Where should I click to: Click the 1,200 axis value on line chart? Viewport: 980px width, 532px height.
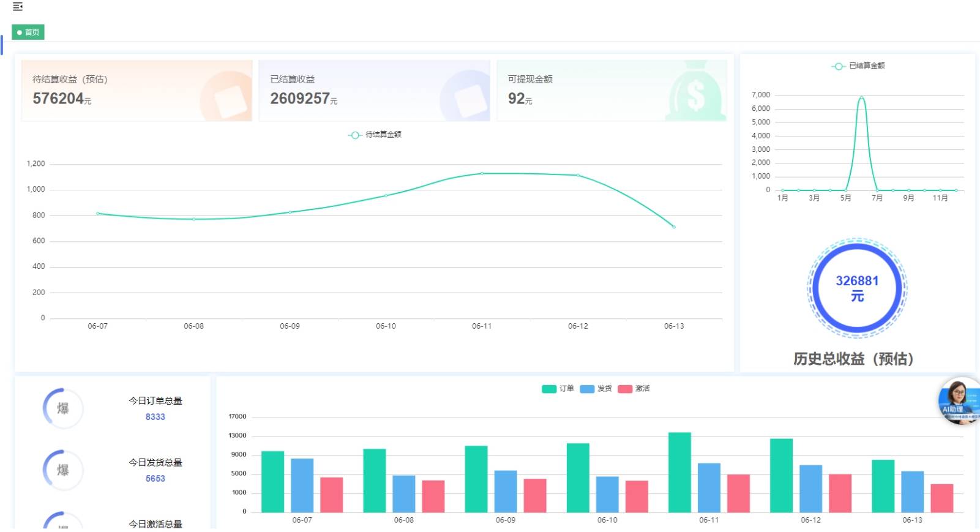(36, 164)
